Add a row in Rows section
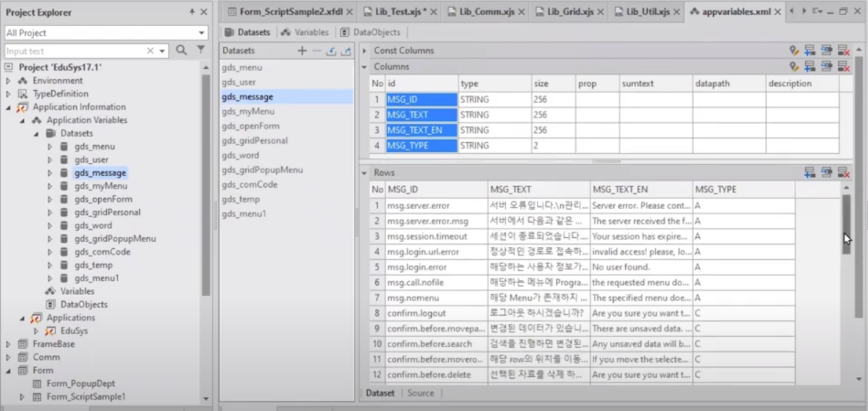868x411 pixels. [810, 173]
